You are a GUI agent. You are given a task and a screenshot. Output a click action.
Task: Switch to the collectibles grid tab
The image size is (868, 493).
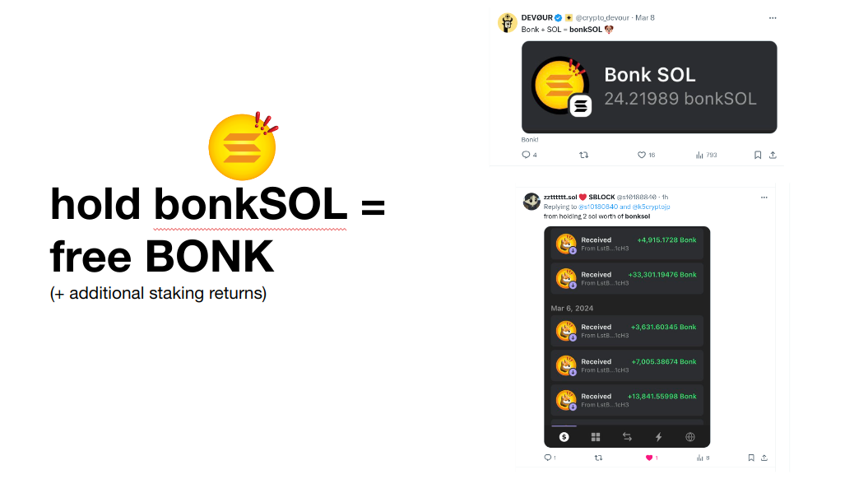[596, 437]
